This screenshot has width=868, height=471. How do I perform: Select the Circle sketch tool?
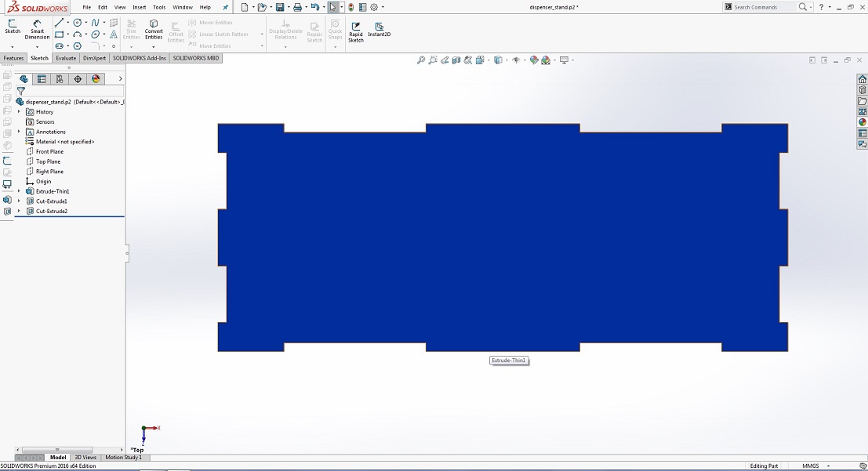(x=78, y=23)
